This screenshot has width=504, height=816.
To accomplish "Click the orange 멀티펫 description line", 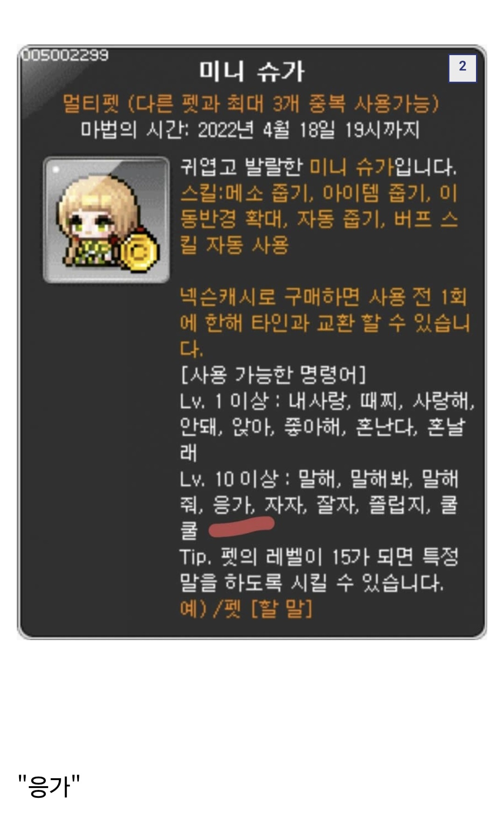I will tap(252, 104).
